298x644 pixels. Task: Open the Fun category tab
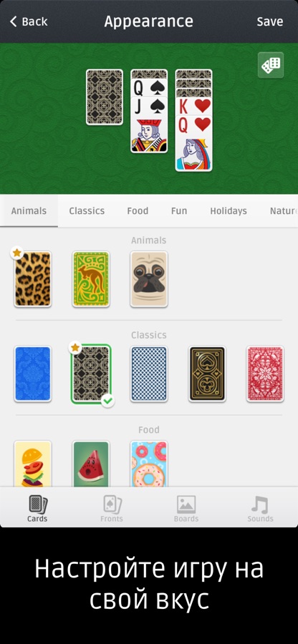[x=179, y=210]
